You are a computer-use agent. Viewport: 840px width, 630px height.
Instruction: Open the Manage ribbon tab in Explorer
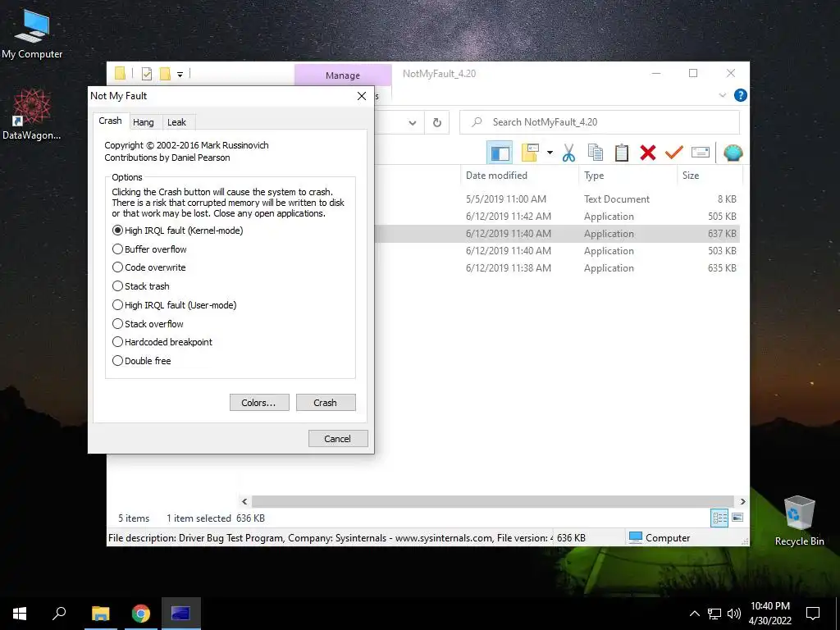pos(343,75)
